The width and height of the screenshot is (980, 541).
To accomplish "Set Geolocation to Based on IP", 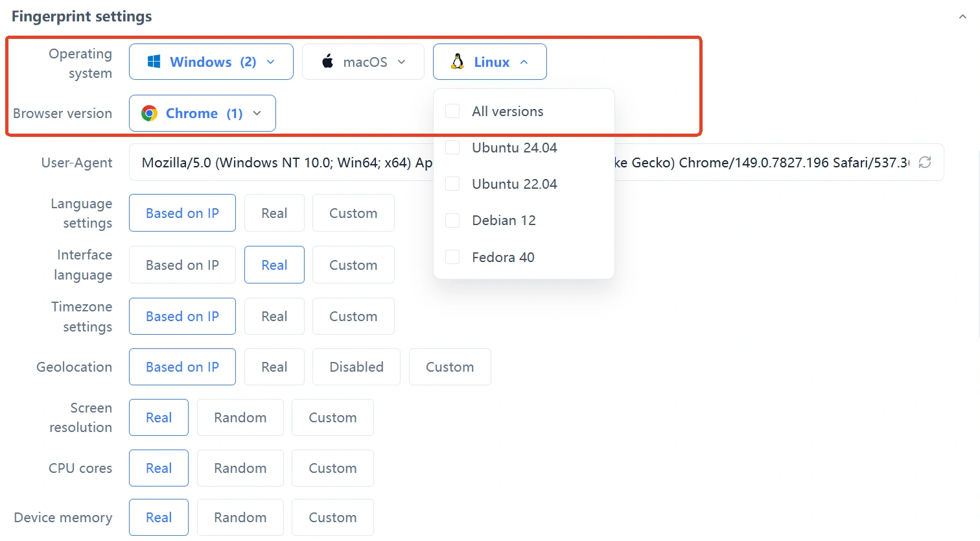I will [x=182, y=367].
